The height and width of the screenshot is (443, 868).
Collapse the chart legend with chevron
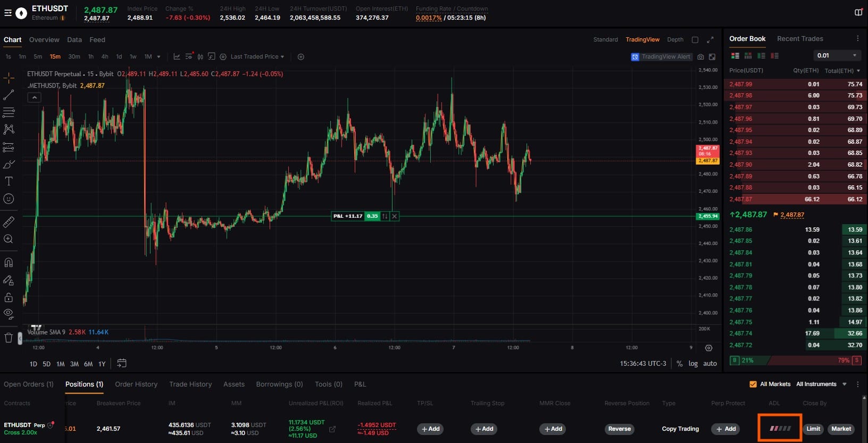coord(34,97)
